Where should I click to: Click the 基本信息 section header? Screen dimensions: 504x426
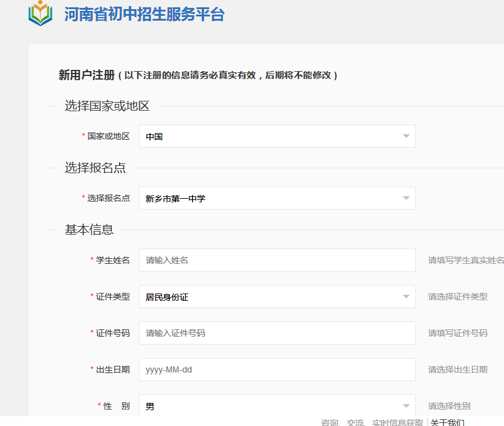coord(89,230)
